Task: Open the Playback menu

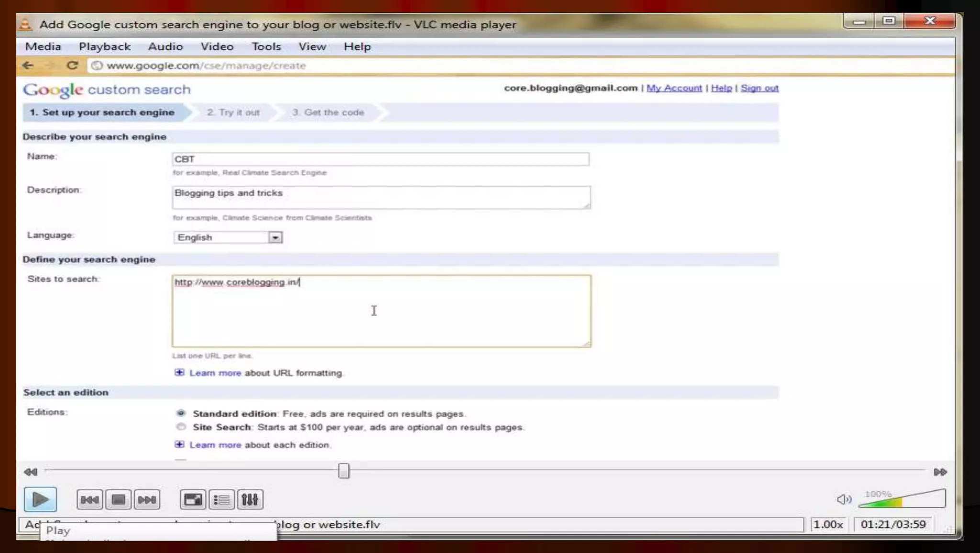Action: click(x=104, y=46)
